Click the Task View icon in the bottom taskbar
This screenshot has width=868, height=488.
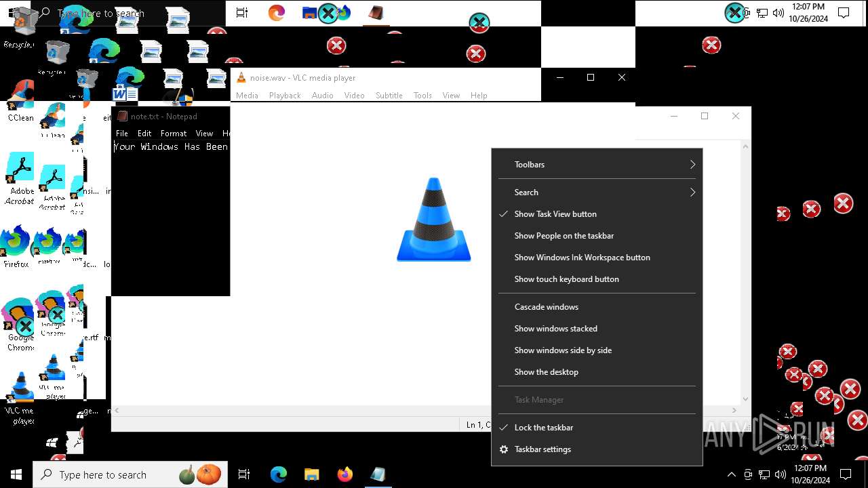click(x=244, y=474)
